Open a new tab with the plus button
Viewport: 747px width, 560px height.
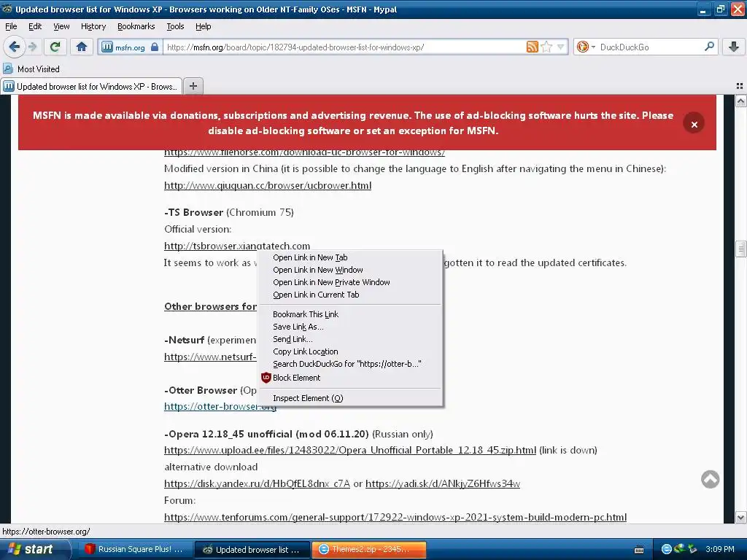[x=193, y=86]
